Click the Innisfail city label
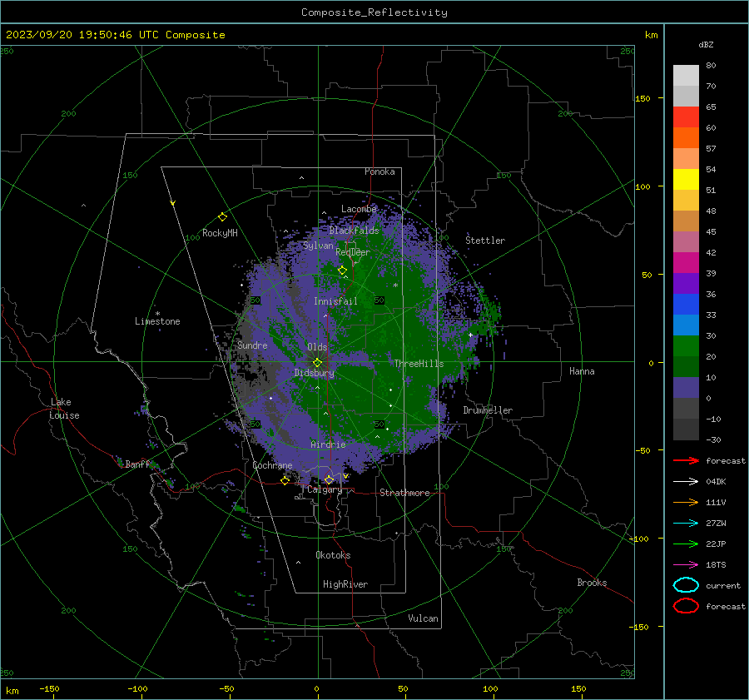Viewport: 749px width, 700px height. tap(335, 301)
